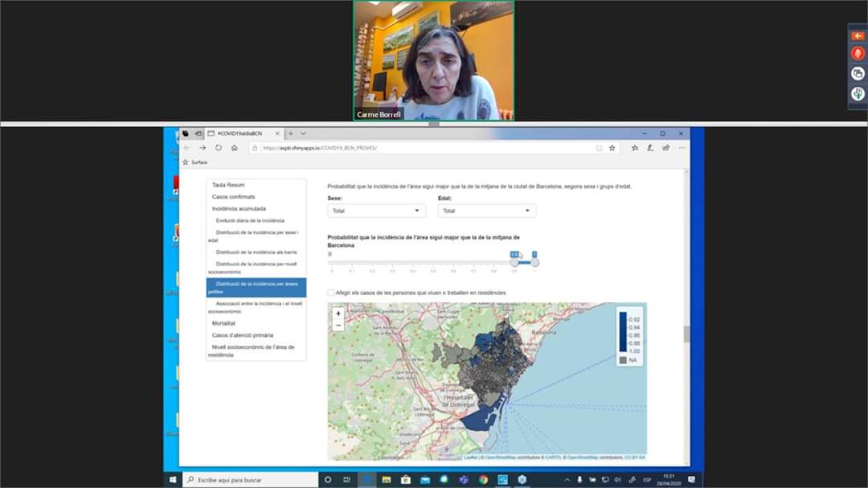
Task: Refresh the shinyapps page
Action: (218, 148)
